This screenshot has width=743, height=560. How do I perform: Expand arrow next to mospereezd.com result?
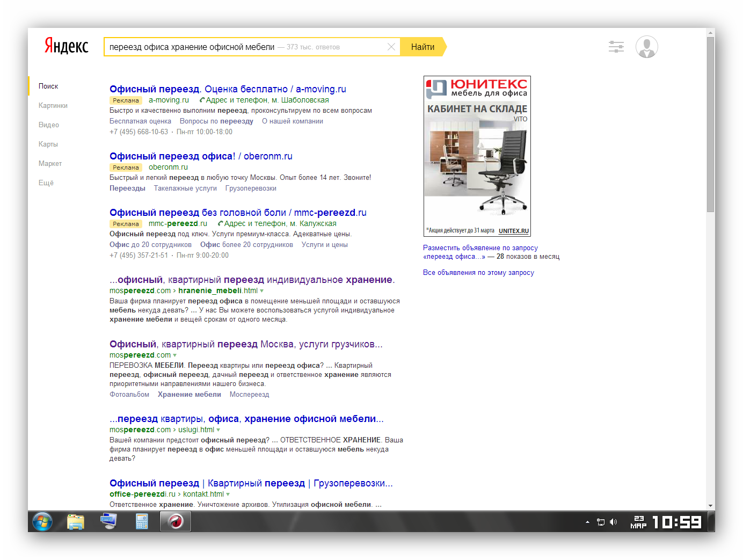click(x=175, y=355)
